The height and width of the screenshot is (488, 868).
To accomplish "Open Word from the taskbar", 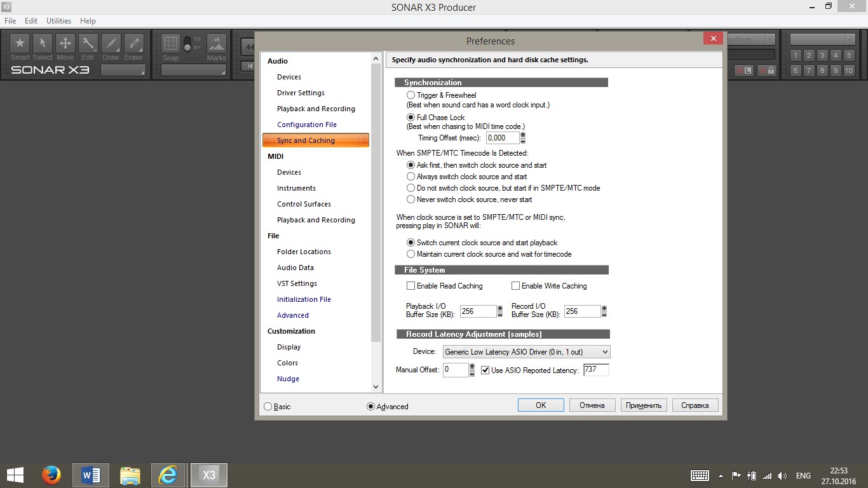I will point(91,475).
